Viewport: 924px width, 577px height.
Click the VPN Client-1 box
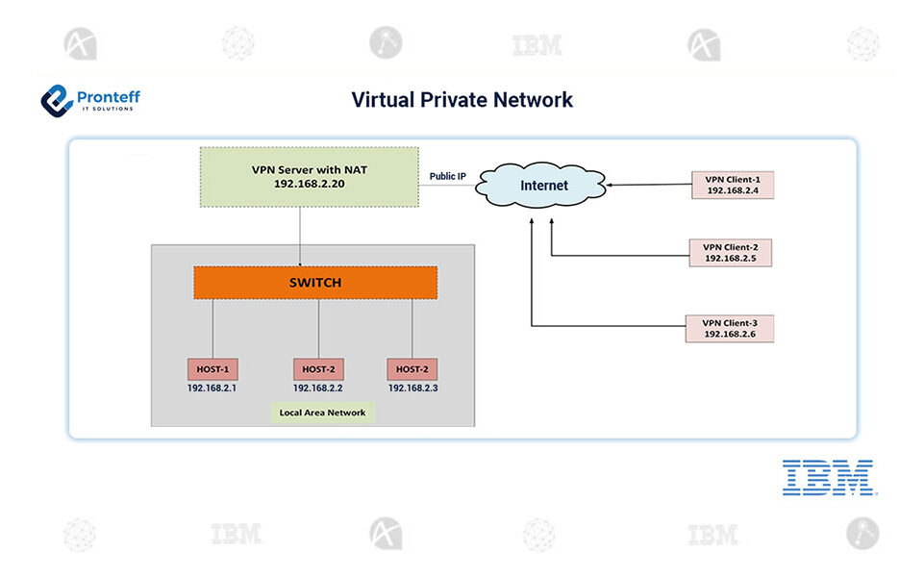[x=733, y=185]
